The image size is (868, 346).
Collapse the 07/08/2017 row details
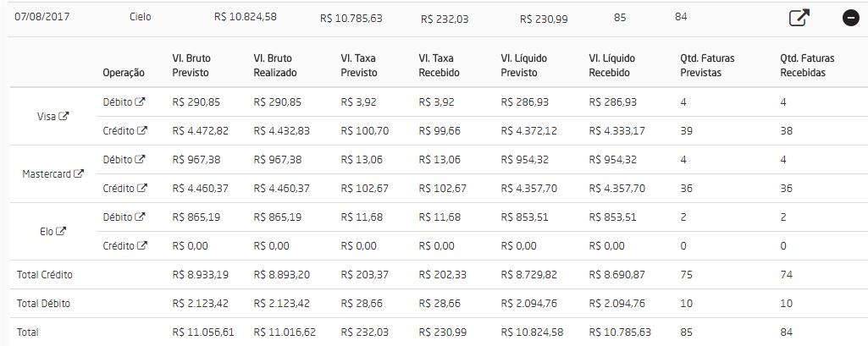pos(851,18)
